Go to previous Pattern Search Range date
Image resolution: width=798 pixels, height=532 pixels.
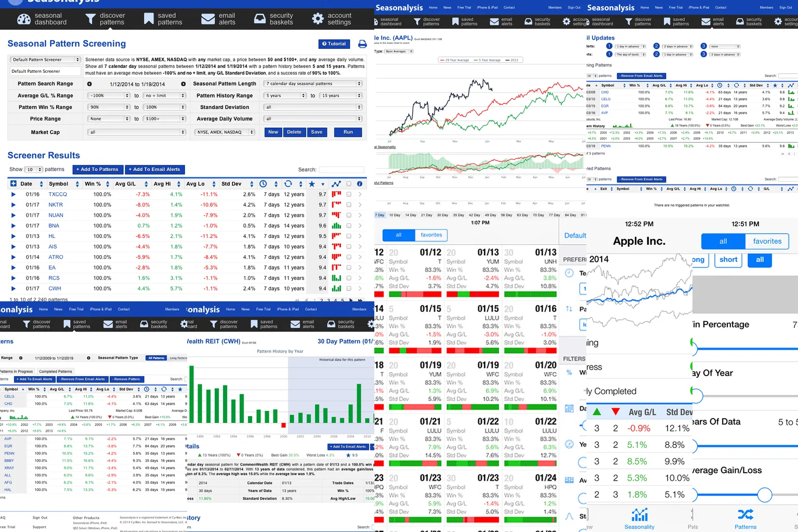point(89,84)
